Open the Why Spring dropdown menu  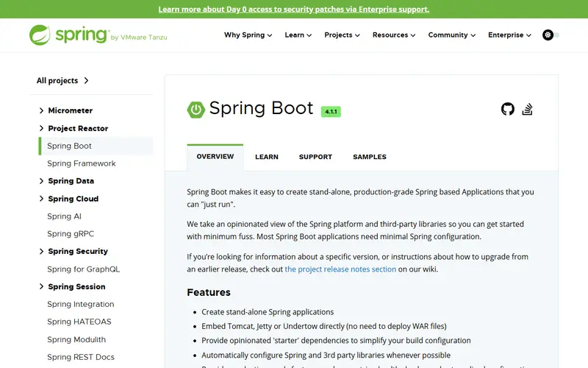pos(248,35)
